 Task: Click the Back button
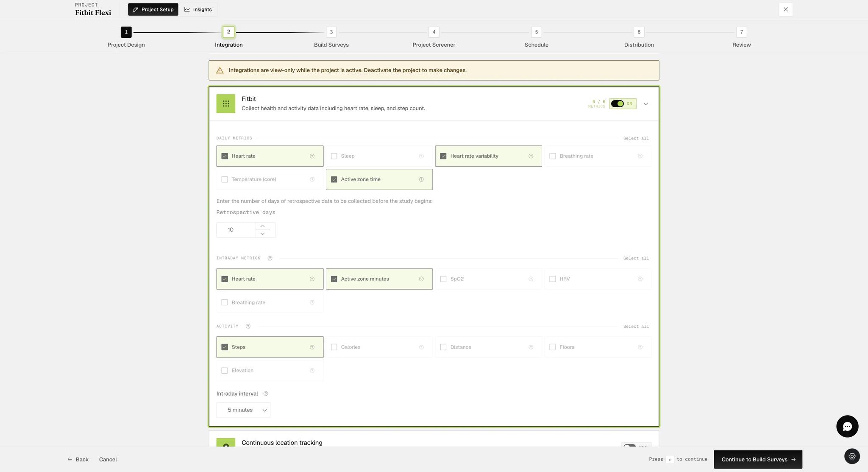click(x=78, y=459)
